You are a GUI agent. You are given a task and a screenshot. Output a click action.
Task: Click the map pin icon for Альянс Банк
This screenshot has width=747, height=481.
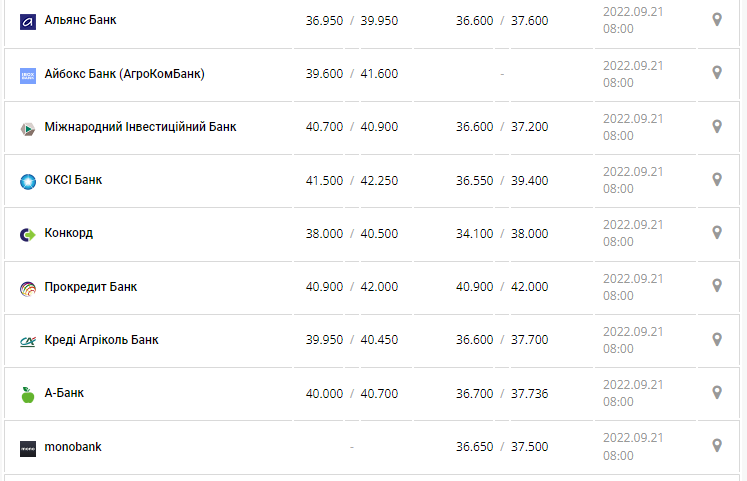tap(716, 20)
